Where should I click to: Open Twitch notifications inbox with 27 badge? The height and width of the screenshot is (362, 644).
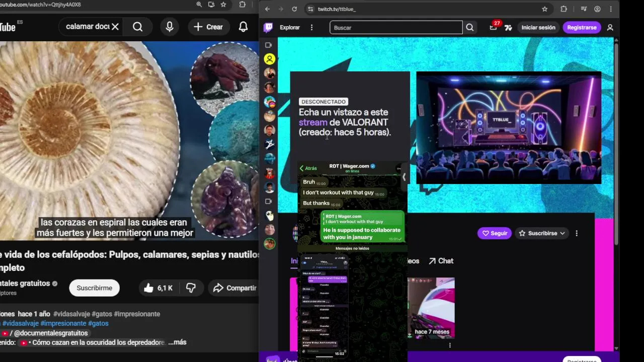[x=494, y=27]
